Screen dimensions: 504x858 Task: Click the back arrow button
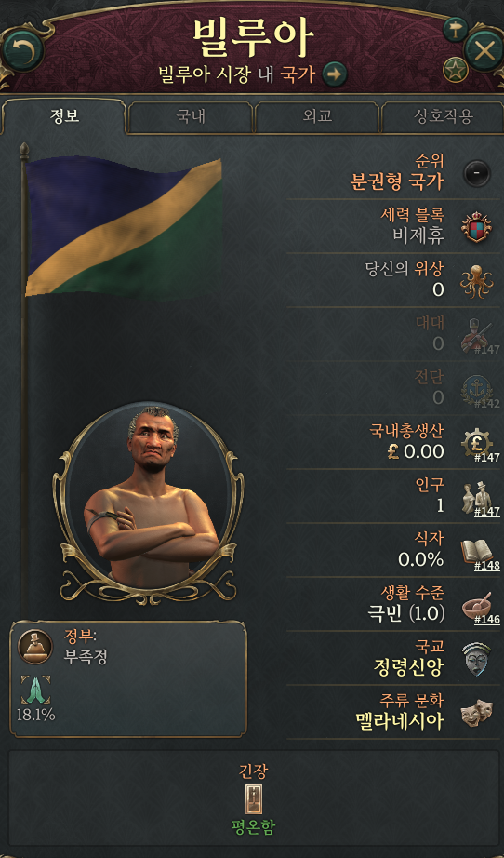[22, 51]
